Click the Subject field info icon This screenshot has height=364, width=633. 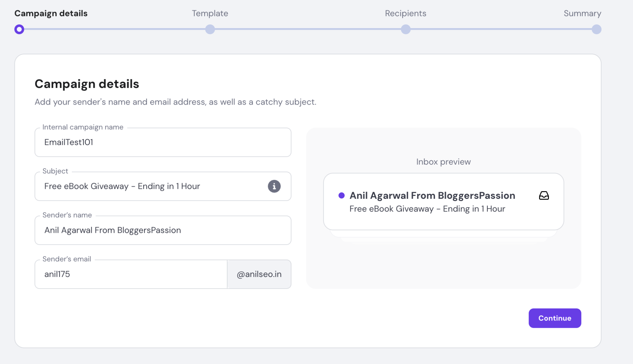coord(274,186)
